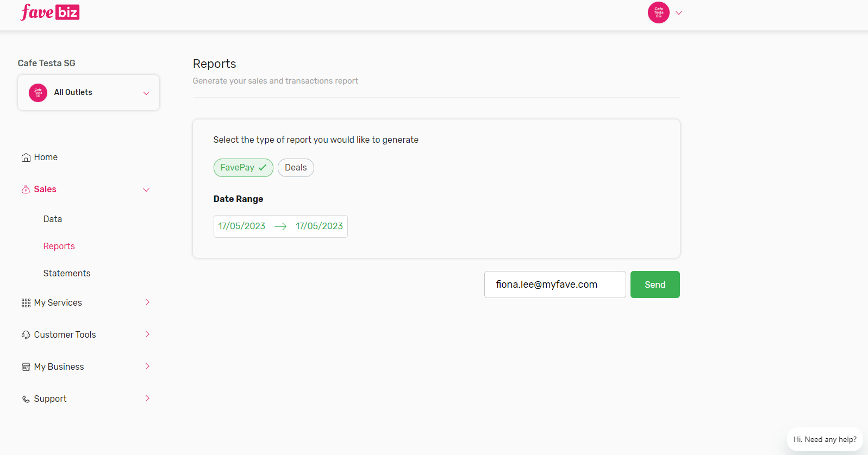Click the Home house icon
Image resolution: width=868 pixels, height=455 pixels.
click(x=26, y=157)
